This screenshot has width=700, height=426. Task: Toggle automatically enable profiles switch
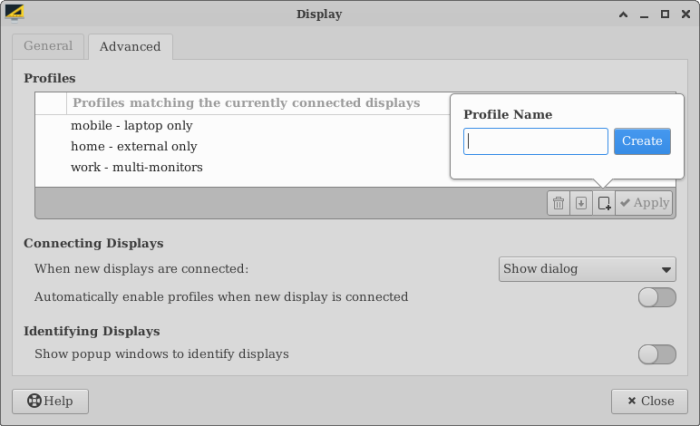657,297
